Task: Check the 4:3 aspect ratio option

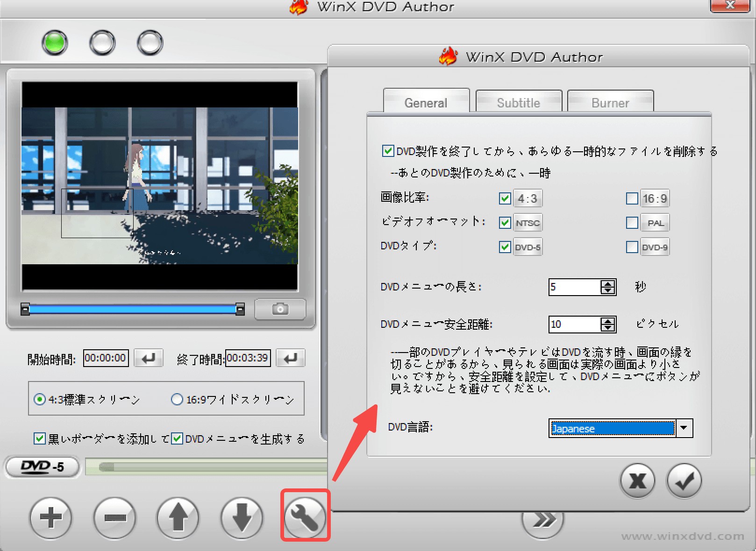Action: coord(505,198)
